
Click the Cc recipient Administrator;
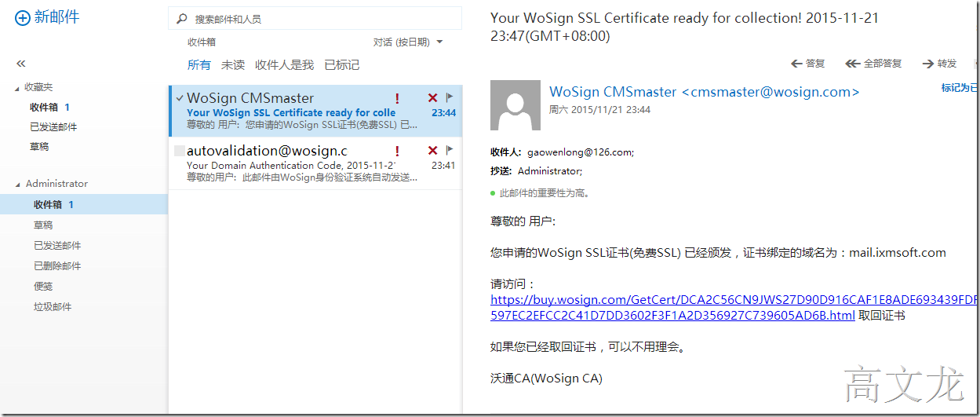[550, 170]
